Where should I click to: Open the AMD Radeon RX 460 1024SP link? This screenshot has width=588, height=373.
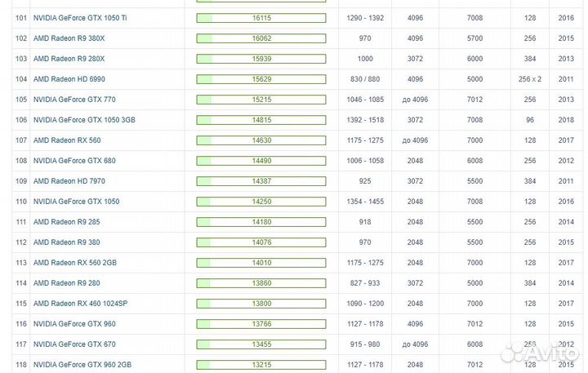[x=80, y=304]
